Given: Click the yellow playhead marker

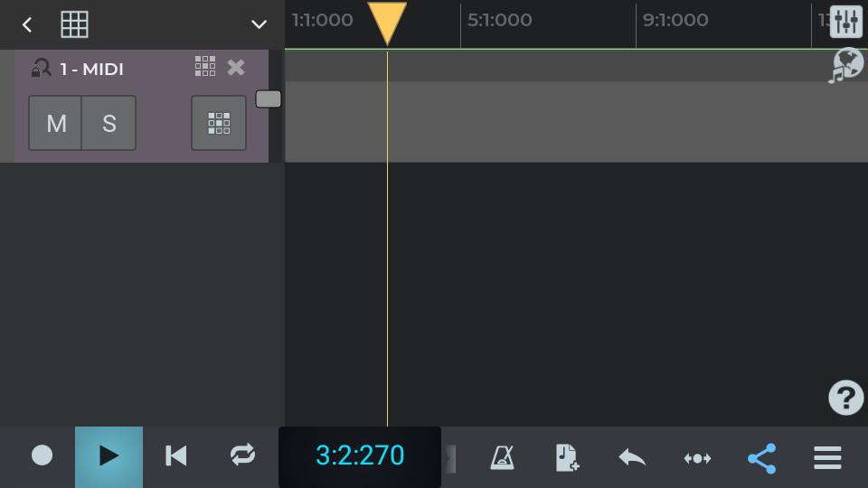Looking at the screenshot, I should point(387,22).
